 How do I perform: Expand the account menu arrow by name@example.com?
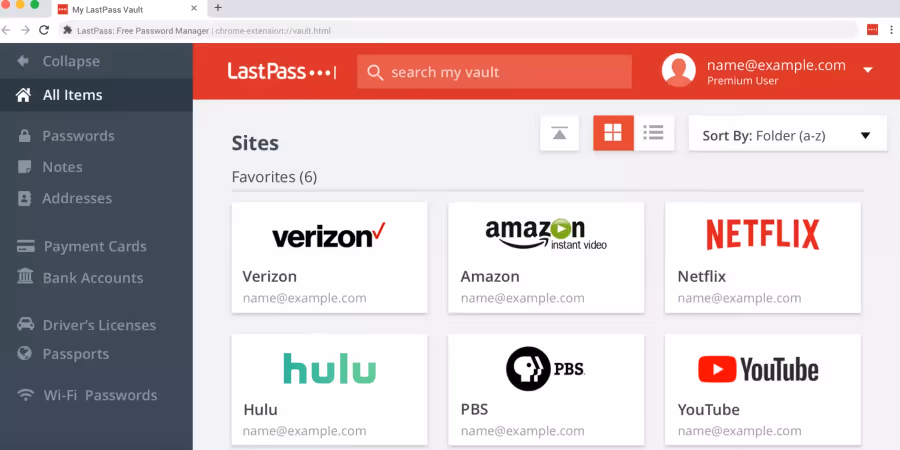[868, 70]
